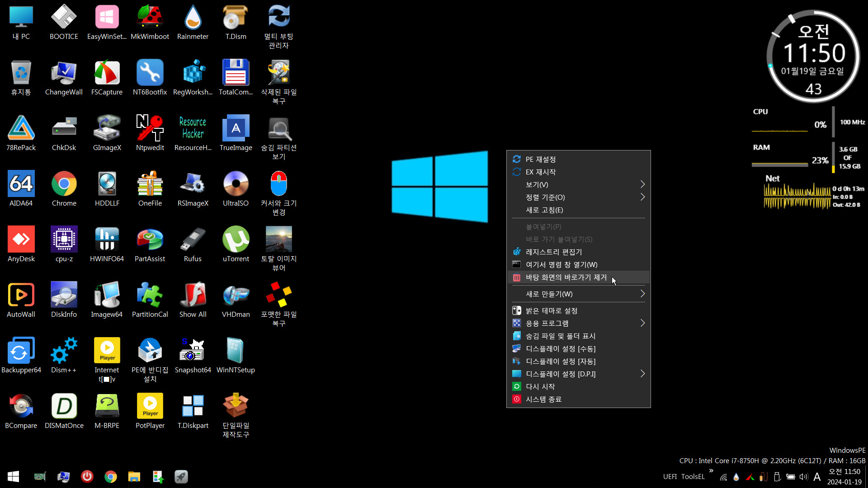Expand the '보기(V)' submenu arrow

[642, 184]
